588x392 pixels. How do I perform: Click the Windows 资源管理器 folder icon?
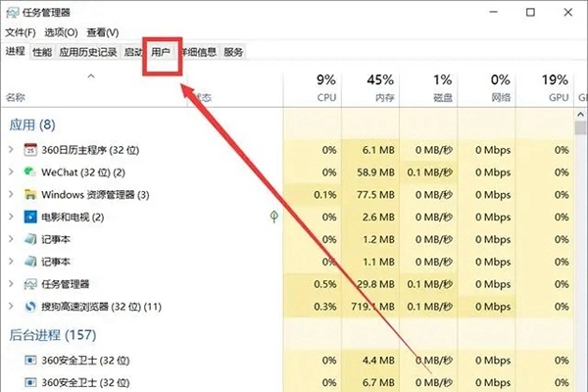(30, 194)
